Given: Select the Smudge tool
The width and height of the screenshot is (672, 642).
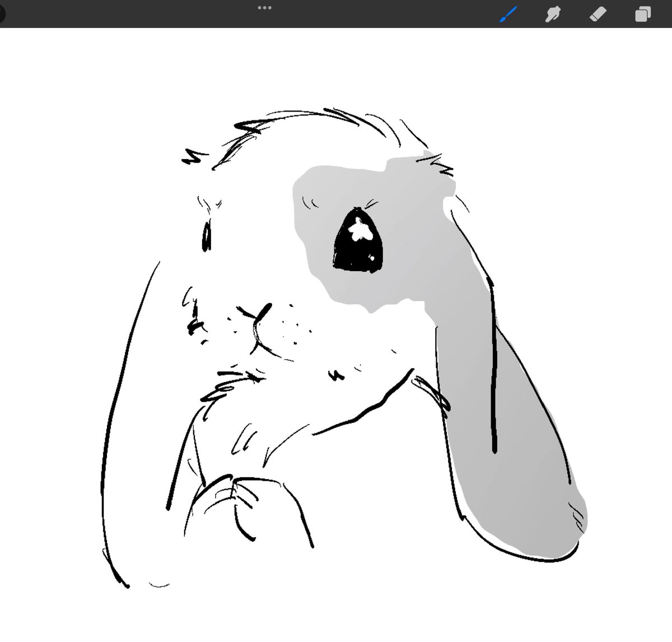Looking at the screenshot, I should (x=553, y=14).
